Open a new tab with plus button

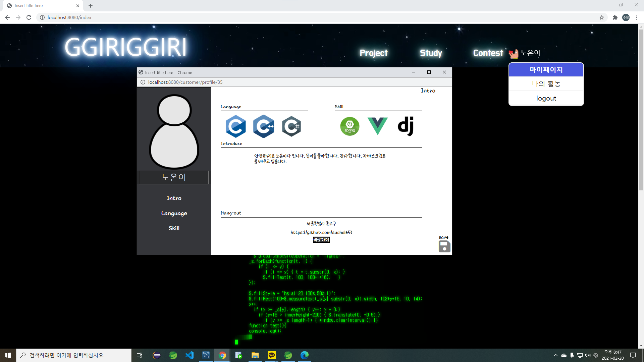click(x=91, y=6)
